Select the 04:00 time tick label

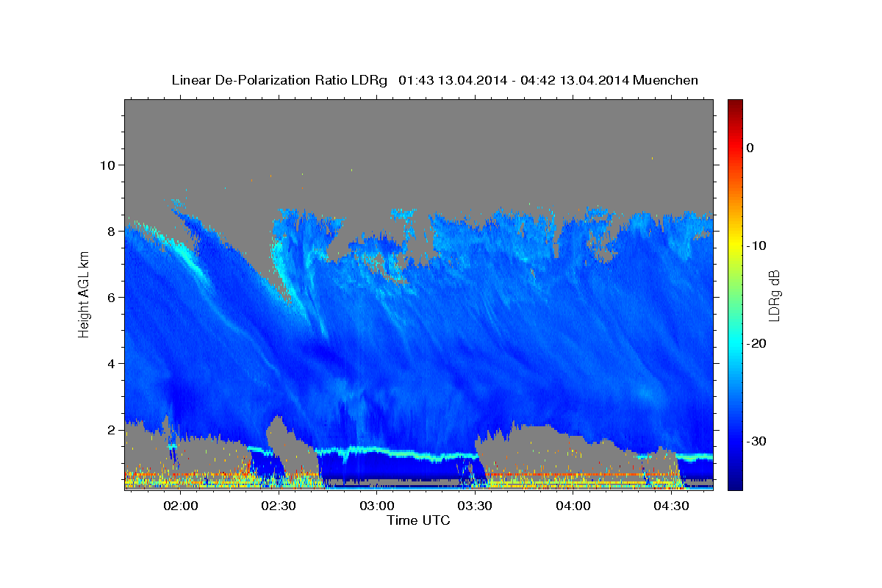[x=573, y=506]
